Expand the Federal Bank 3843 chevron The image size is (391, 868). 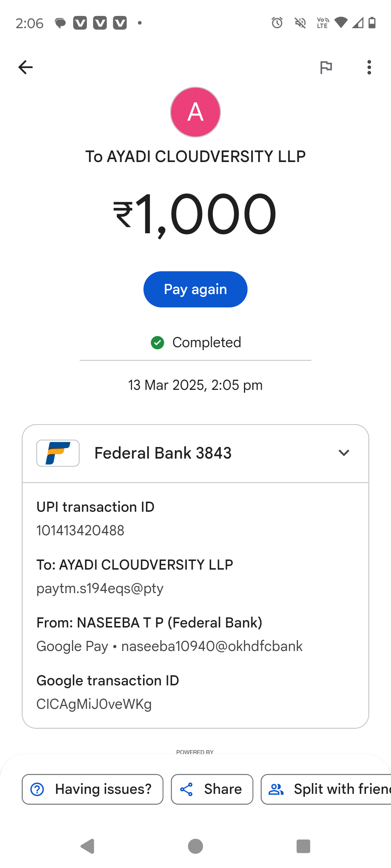344,453
